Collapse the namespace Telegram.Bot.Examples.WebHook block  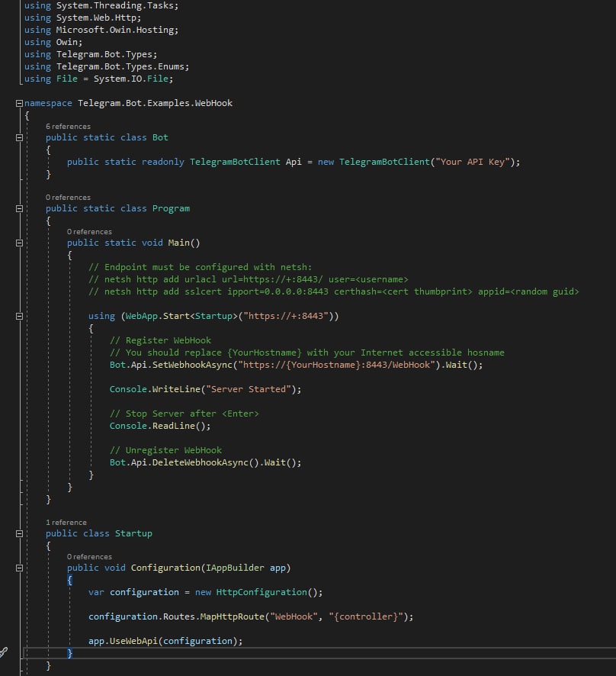pos(19,103)
